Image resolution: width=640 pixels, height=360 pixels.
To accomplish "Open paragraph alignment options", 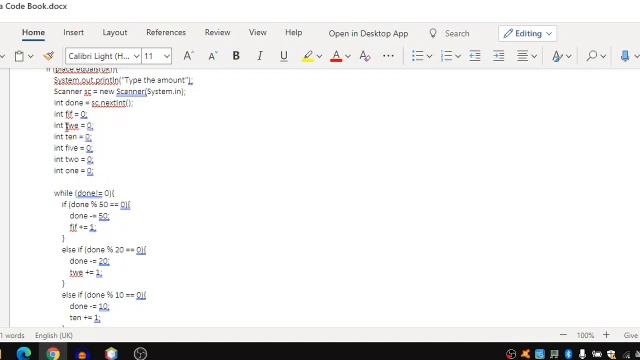I will click(527, 56).
